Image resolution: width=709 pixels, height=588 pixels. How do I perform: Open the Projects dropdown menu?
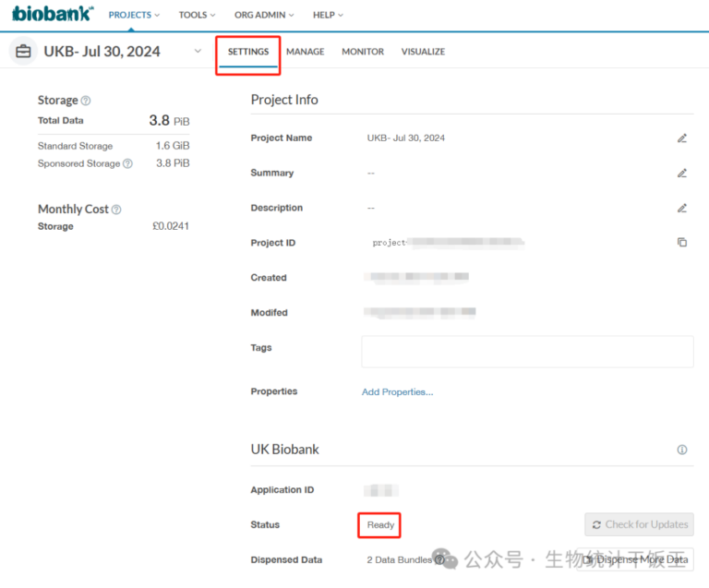coord(134,15)
